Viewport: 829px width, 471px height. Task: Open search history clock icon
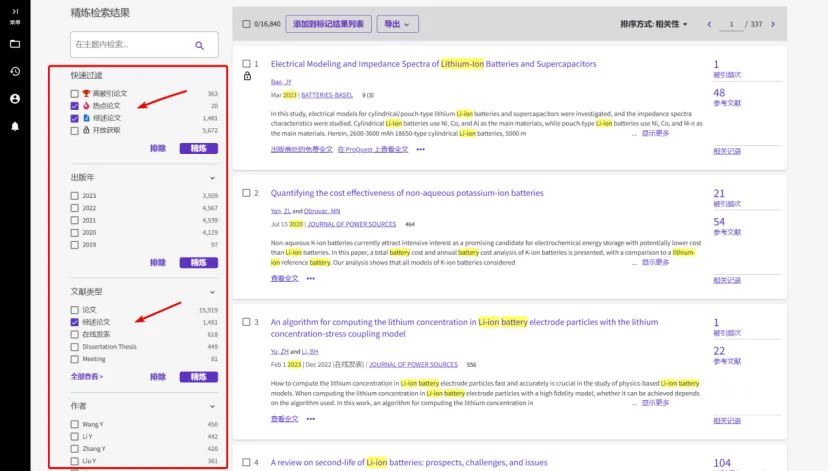[x=15, y=71]
